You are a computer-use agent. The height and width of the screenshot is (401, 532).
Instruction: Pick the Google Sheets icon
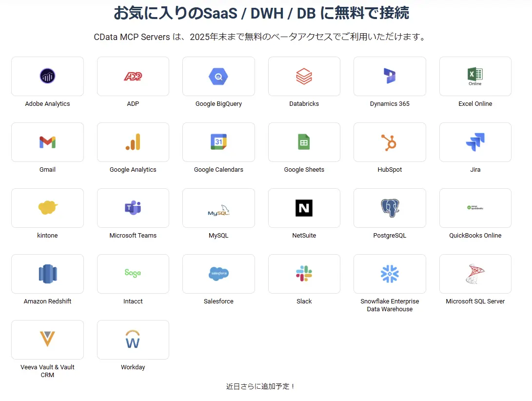pyautogui.click(x=304, y=142)
